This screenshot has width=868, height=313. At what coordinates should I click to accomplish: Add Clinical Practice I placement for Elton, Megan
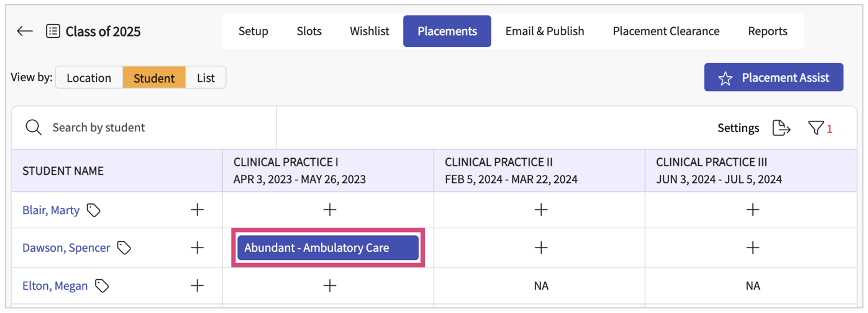[330, 286]
